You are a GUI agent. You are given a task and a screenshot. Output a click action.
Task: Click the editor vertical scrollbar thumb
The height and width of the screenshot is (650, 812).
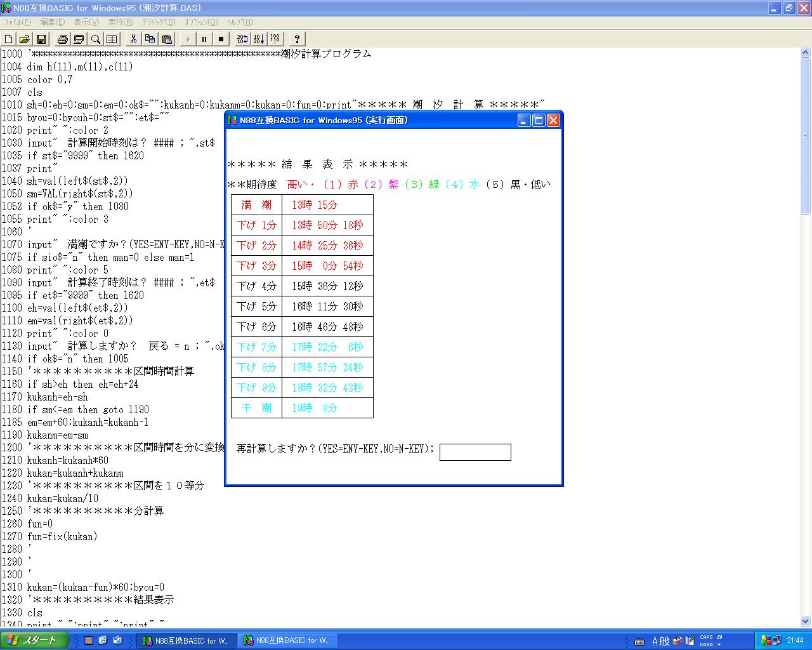coord(806,136)
